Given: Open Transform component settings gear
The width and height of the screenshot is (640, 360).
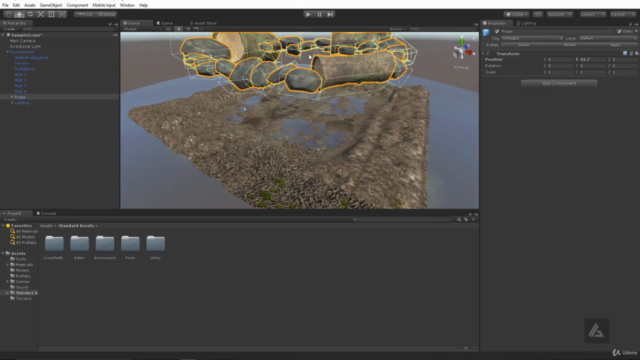Looking at the screenshot, I should [636, 53].
